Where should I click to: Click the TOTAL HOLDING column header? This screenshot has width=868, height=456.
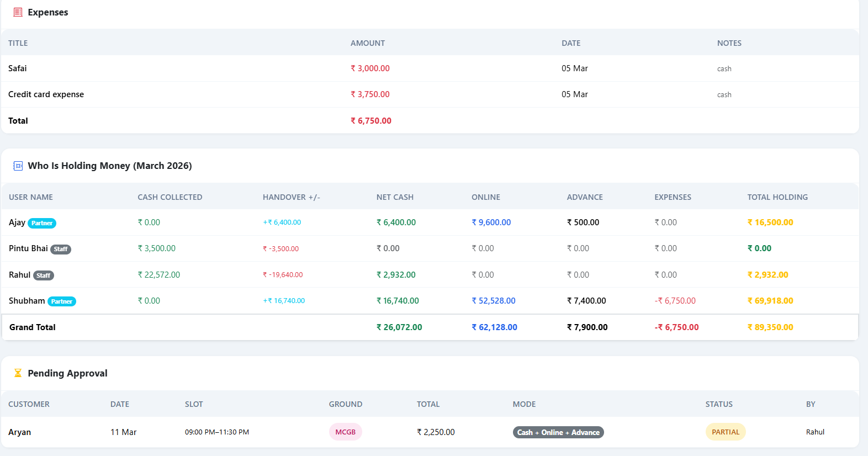click(777, 197)
